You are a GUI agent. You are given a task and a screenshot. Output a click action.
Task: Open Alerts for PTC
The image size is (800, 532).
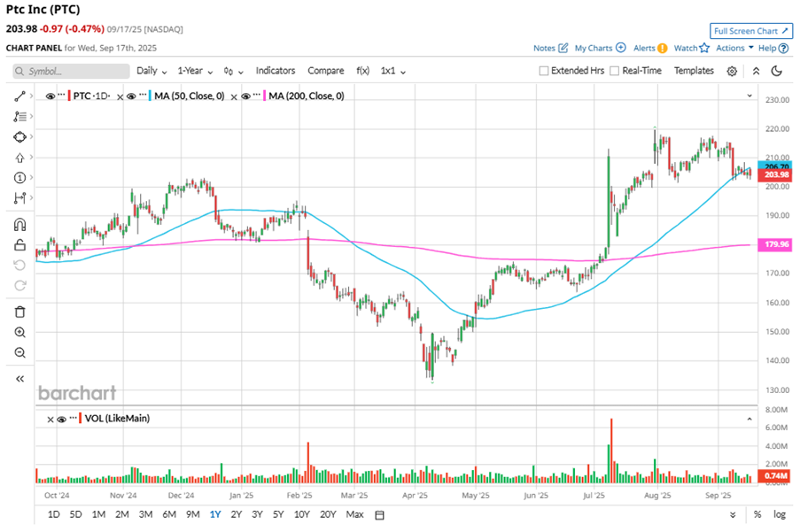[650, 48]
